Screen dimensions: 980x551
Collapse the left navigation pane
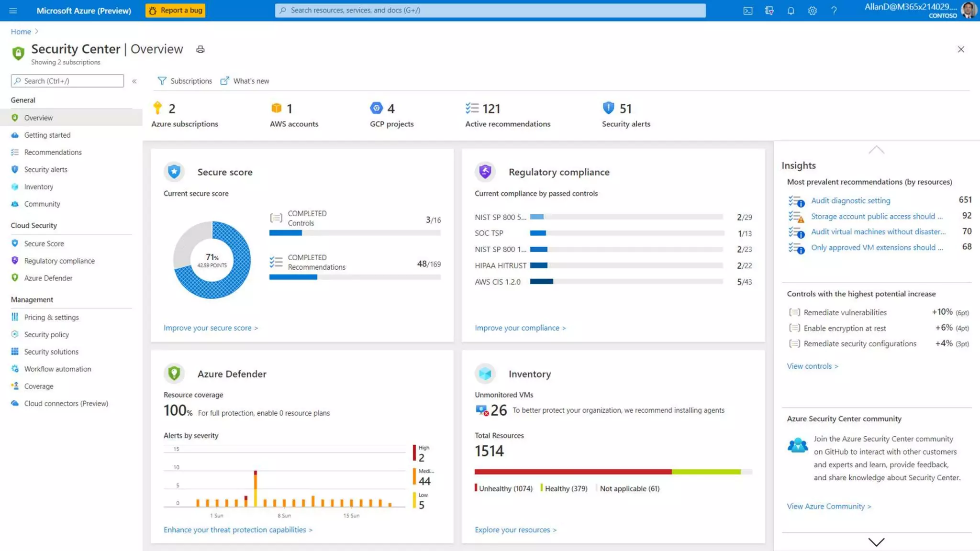[x=134, y=81]
